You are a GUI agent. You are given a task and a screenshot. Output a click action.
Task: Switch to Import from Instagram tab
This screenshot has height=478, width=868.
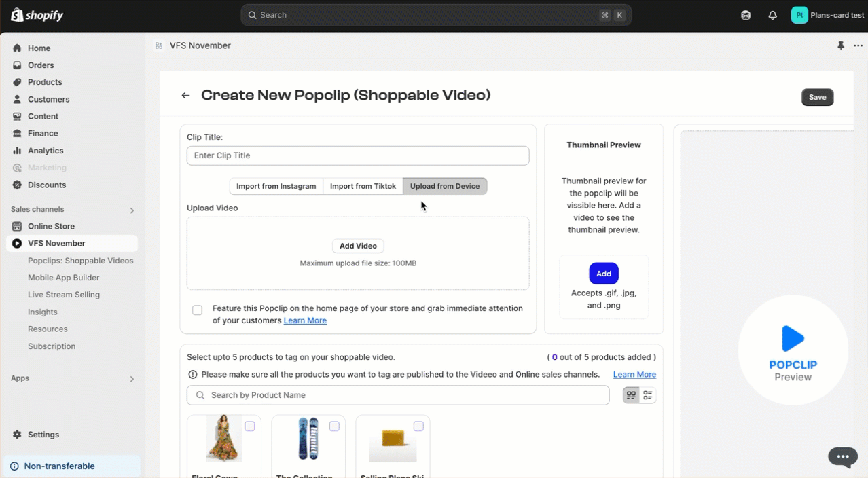pyautogui.click(x=276, y=186)
